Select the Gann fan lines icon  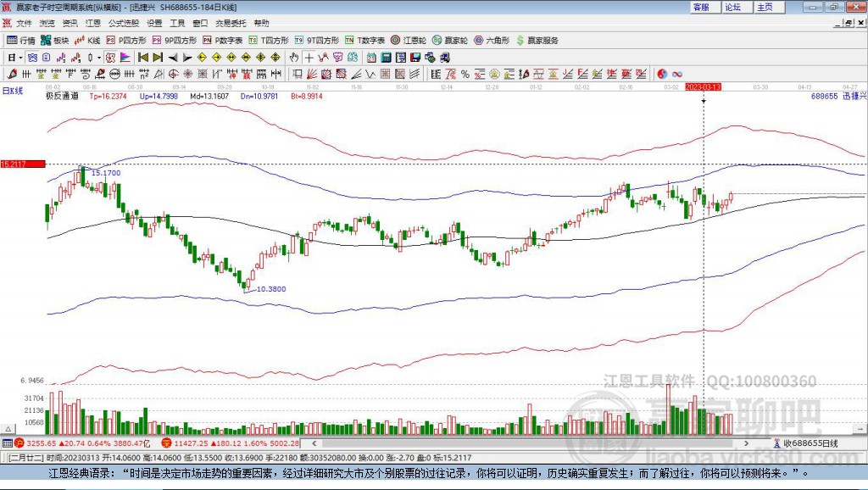click(x=312, y=75)
